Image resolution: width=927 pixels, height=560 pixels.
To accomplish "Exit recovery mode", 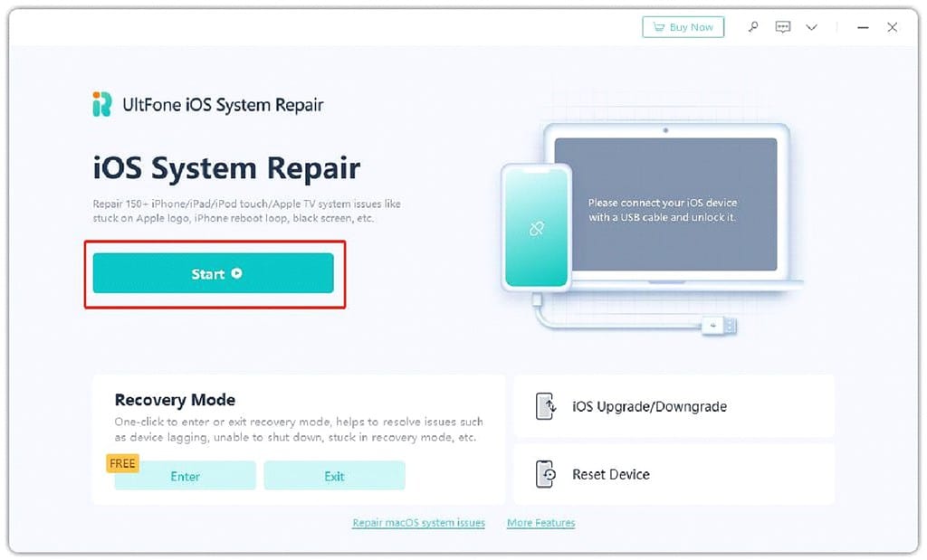I will pyautogui.click(x=335, y=476).
